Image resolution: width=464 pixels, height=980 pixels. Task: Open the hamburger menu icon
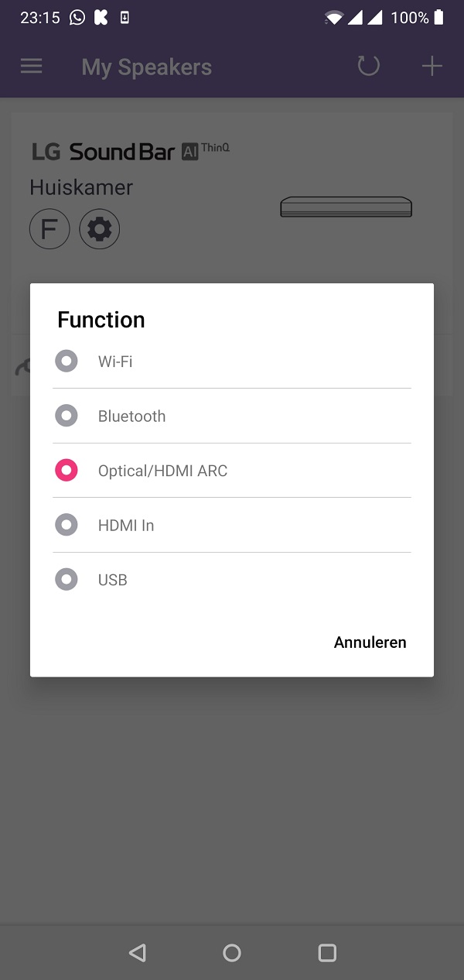click(x=31, y=67)
